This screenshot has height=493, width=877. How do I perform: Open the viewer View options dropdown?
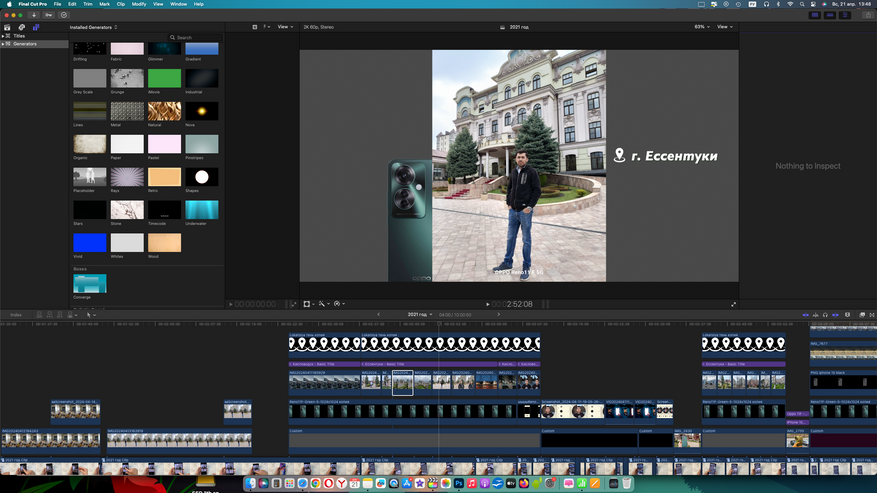tap(724, 27)
